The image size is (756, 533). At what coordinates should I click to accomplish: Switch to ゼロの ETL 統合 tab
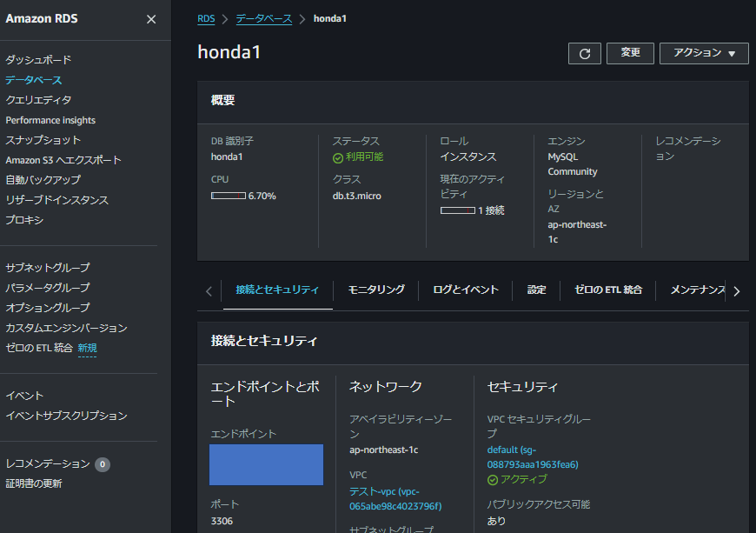[x=608, y=290]
